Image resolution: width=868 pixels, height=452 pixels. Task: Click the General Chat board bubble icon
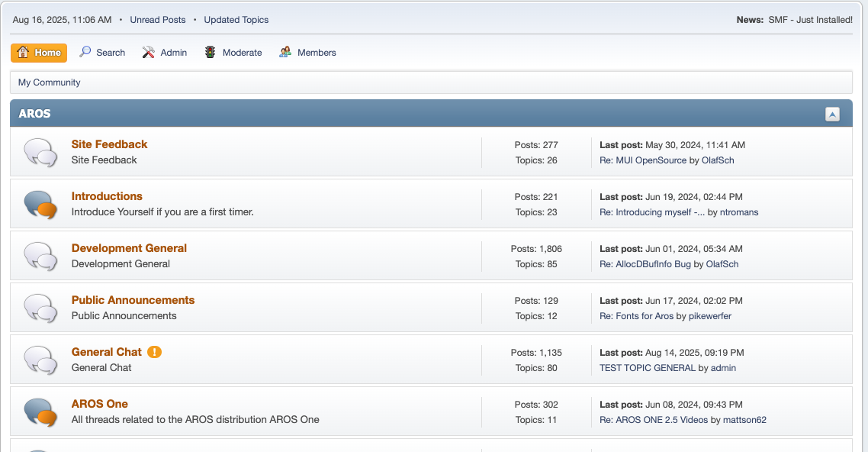click(x=40, y=360)
